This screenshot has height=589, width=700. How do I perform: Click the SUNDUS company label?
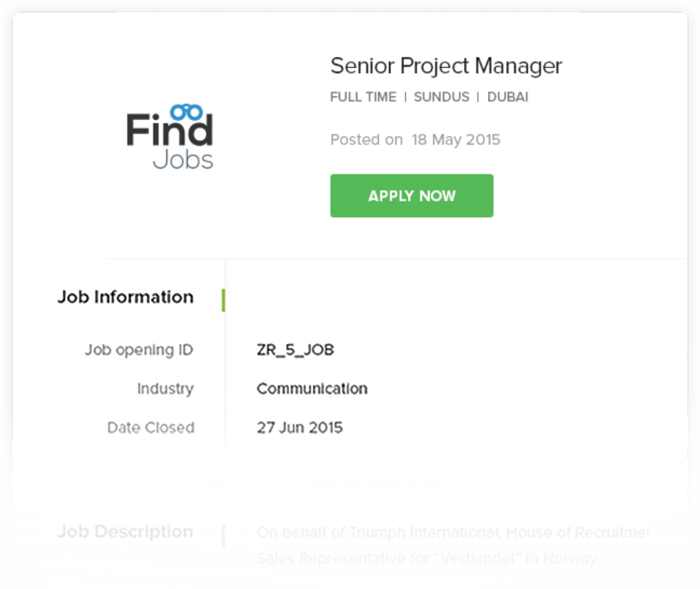pos(441,97)
